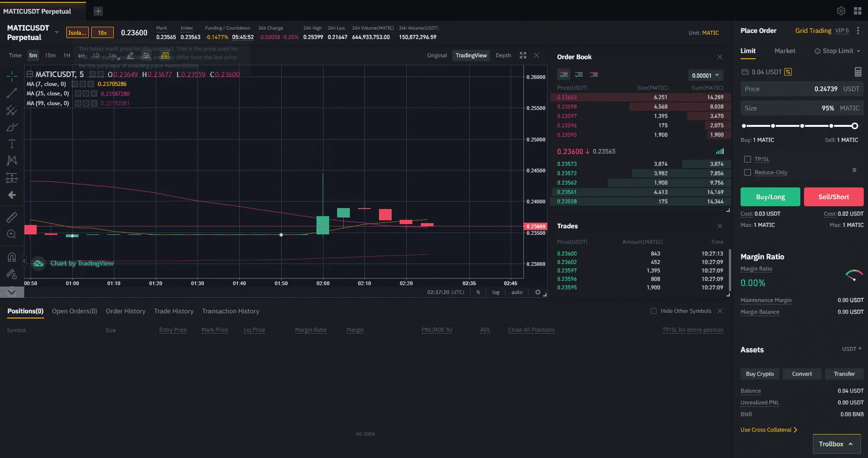Toggle visibility of MA (99, close, 0)
Viewport: 868px width, 458px height.
click(78, 103)
